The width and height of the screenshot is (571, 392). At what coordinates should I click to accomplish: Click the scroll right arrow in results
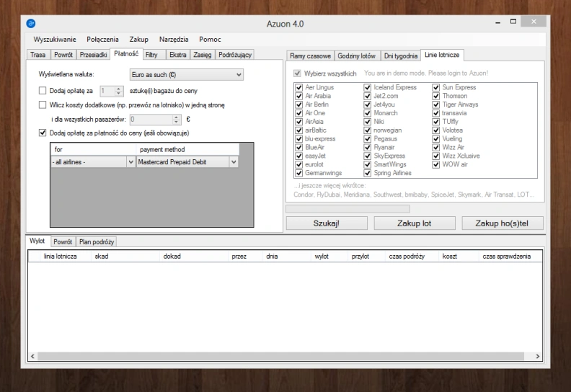[x=538, y=356]
